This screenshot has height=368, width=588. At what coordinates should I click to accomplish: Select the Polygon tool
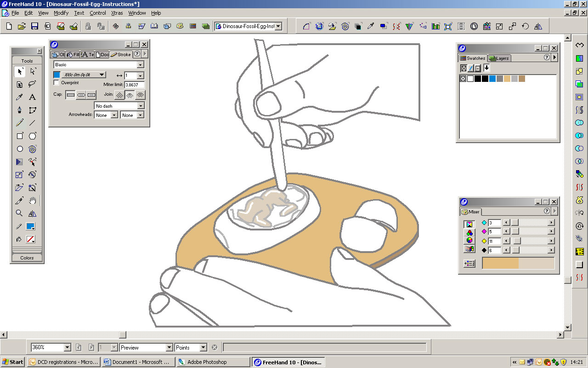pyautogui.click(x=33, y=136)
